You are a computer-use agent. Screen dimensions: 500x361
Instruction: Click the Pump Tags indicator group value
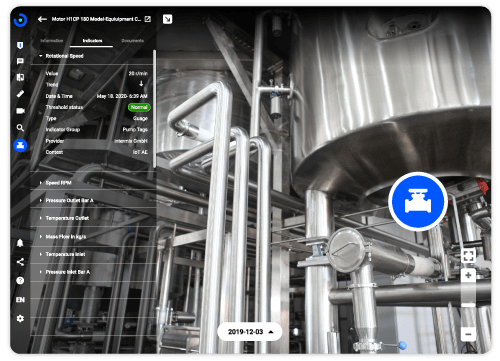point(135,129)
